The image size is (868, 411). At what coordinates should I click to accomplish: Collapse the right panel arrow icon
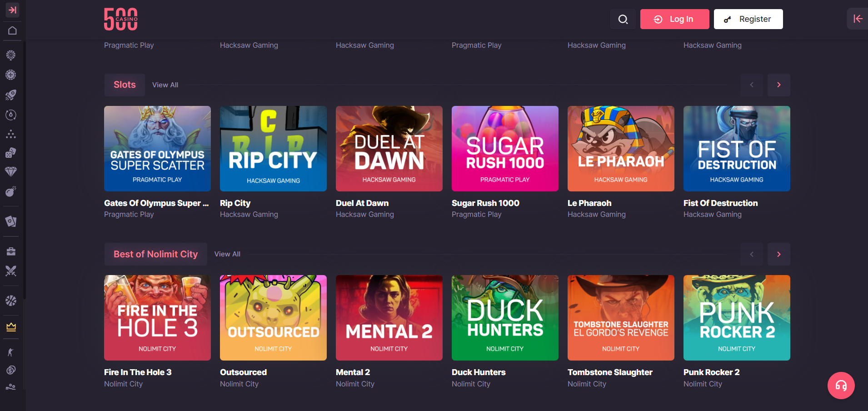[858, 19]
